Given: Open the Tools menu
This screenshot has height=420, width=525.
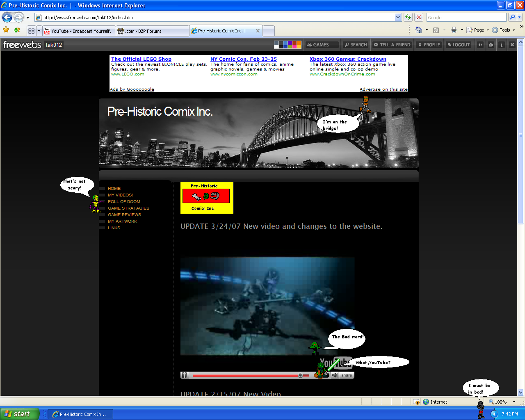Looking at the screenshot, I should (x=504, y=30).
